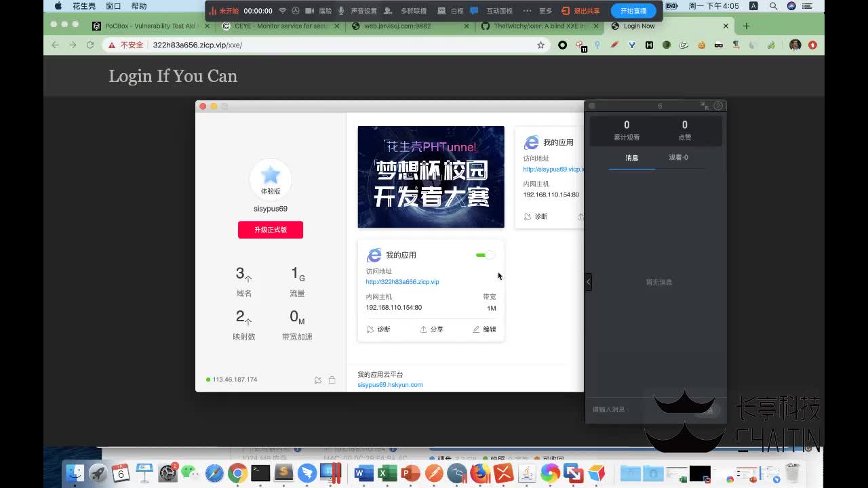The image size is (868, 488).
Task: Open the 梦想杯校园开发者大赛 banner
Action: click(431, 177)
